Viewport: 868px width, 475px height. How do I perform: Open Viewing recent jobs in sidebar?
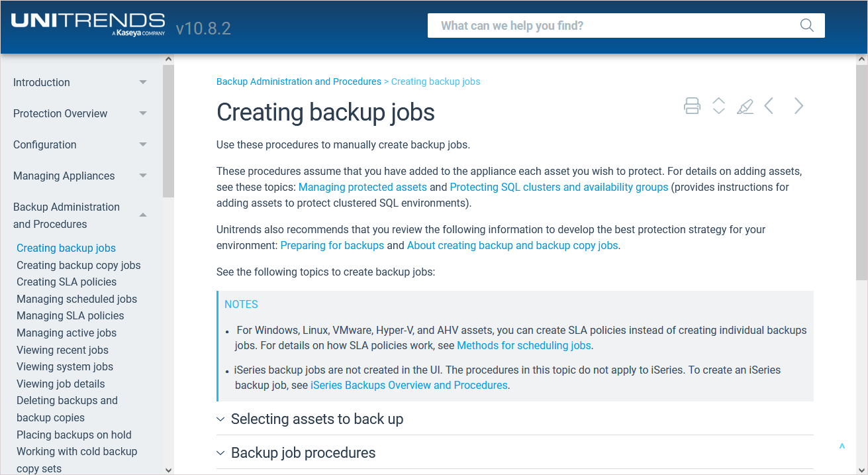(x=62, y=350)
